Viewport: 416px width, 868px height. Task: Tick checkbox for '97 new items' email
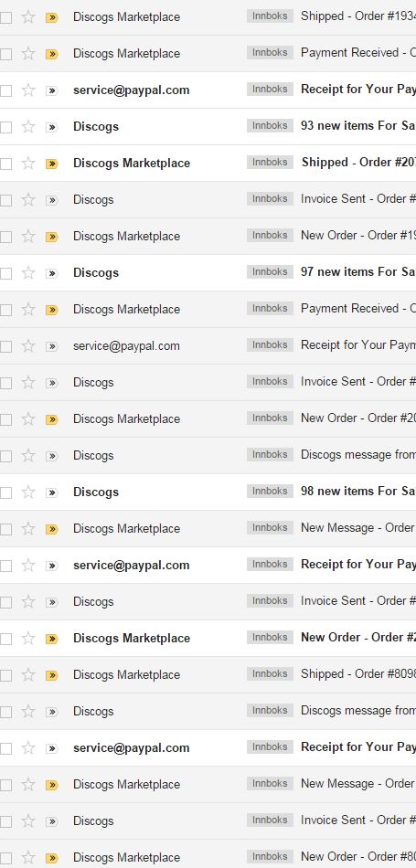point(5,273)
